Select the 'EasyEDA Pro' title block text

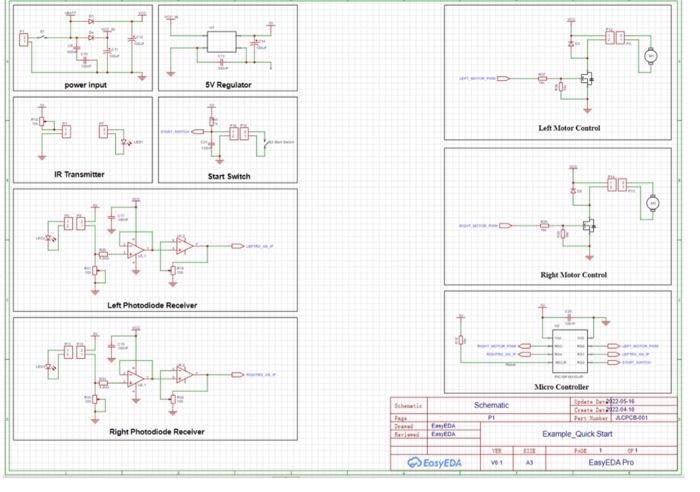coord(611,463)
